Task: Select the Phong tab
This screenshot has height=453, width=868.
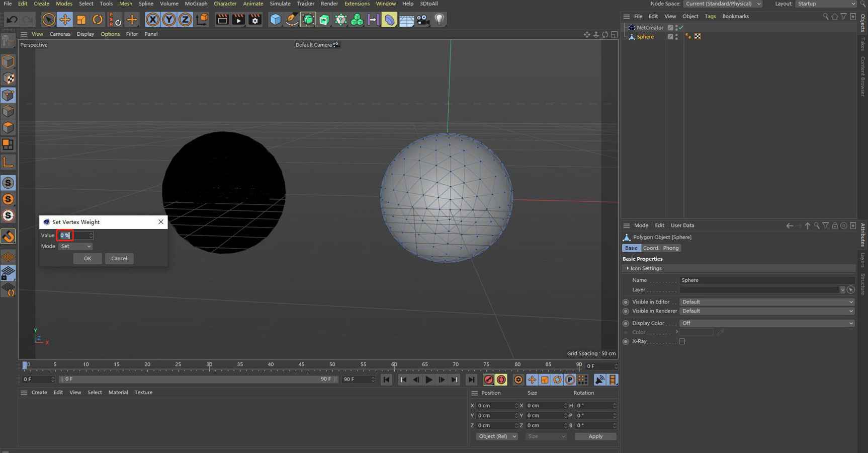Action: tap(670, 248)
